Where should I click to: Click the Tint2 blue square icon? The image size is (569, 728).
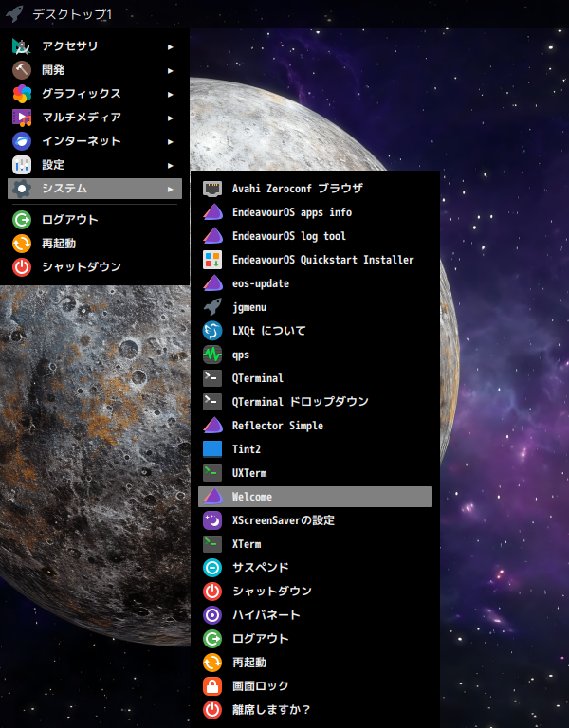(x=213, y=449)
